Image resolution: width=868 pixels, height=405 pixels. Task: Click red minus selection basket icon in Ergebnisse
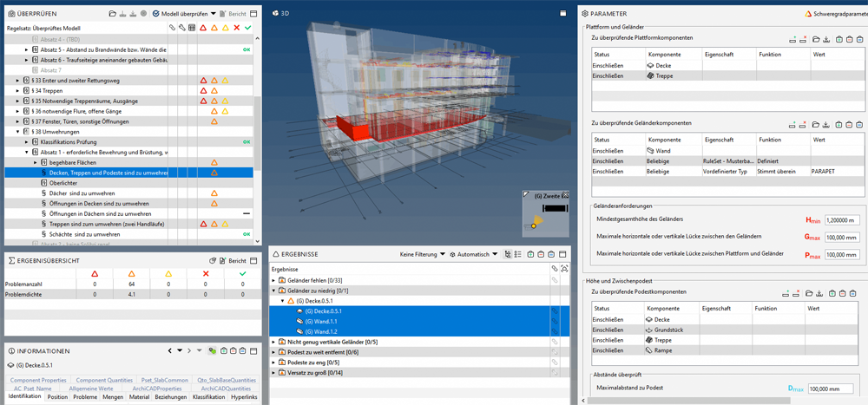(540, 254)
